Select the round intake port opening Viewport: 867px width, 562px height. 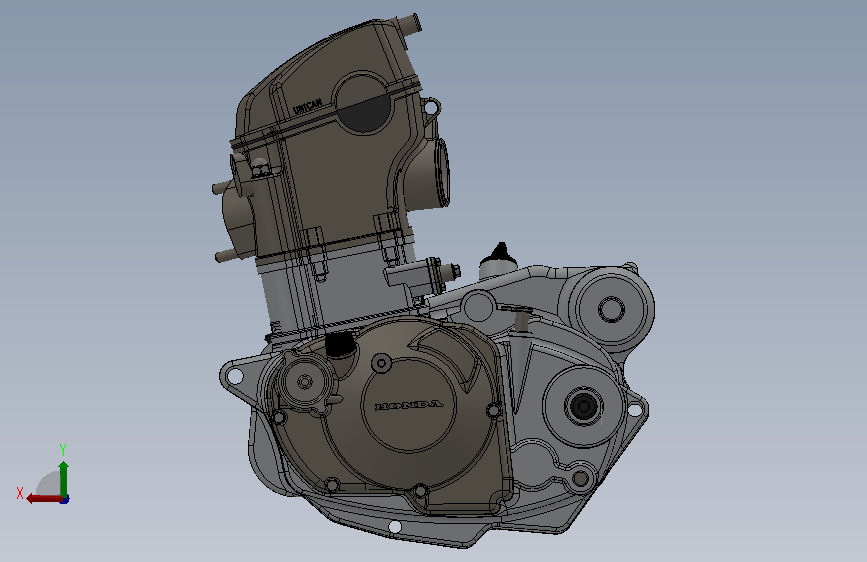click(x=441, y=172)
